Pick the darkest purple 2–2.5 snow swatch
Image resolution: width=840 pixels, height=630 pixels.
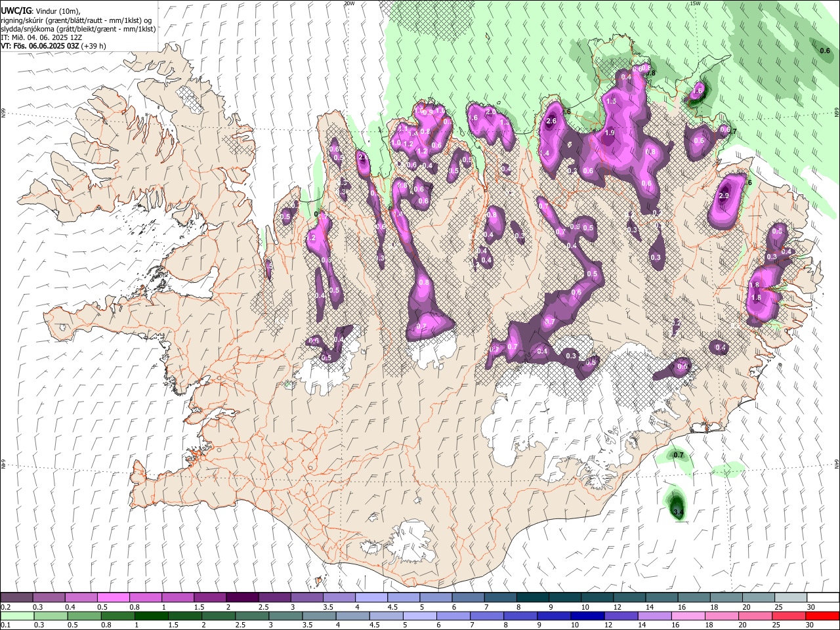pos(241,598)
